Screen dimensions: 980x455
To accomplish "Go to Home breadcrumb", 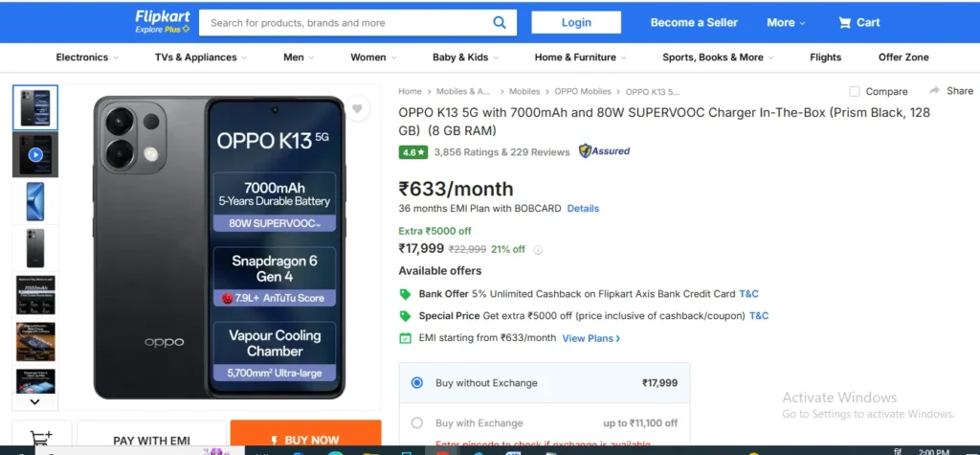I will point(410,91).
